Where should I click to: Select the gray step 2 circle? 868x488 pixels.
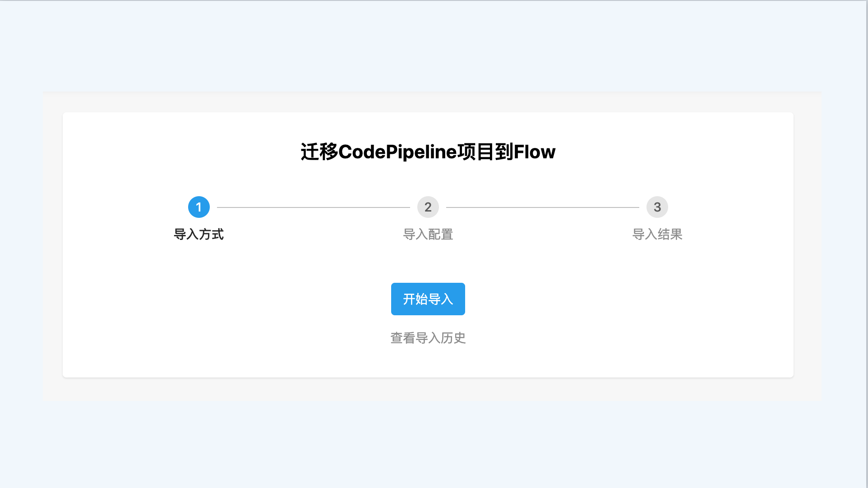click(x=428, y=207)
